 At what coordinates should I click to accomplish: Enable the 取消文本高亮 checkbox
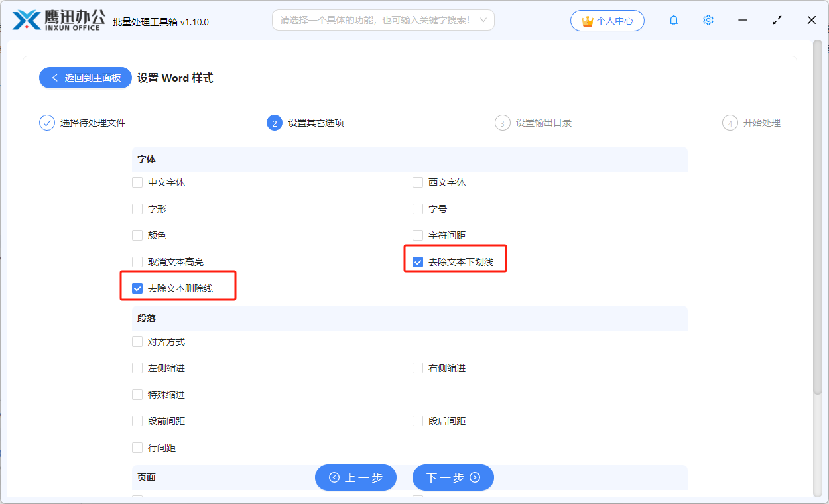pos(137,262)
